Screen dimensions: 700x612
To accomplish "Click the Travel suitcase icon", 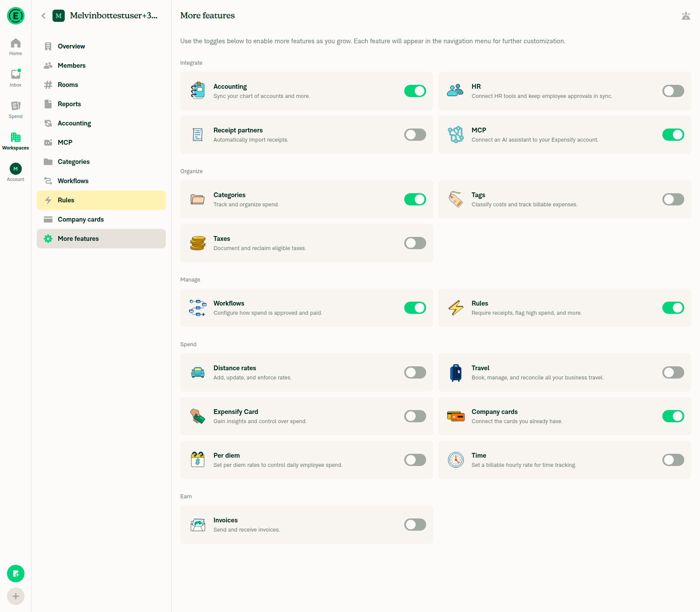I will click(x=455, y=372).
